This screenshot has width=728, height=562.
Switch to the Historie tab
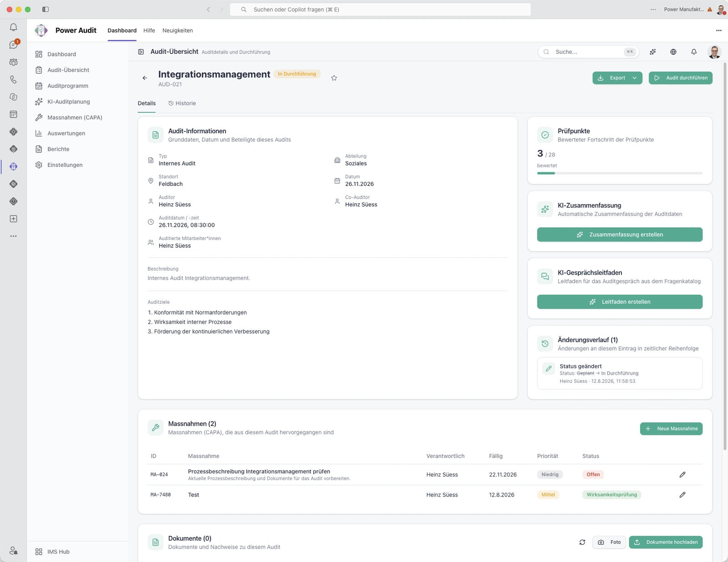click(x=182, y=103)
